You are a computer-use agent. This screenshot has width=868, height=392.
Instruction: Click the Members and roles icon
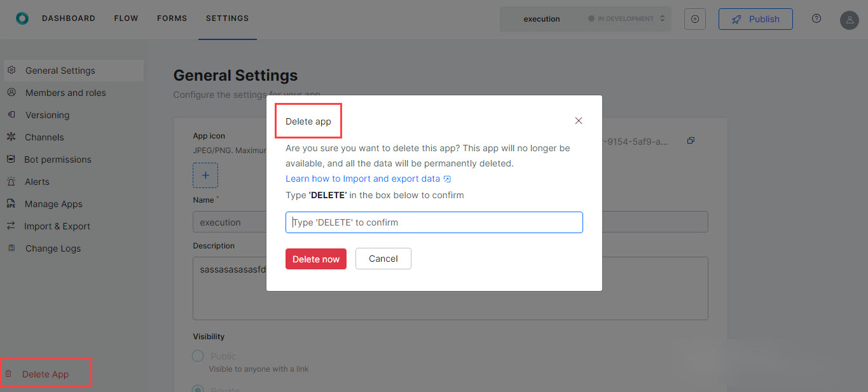11,92
